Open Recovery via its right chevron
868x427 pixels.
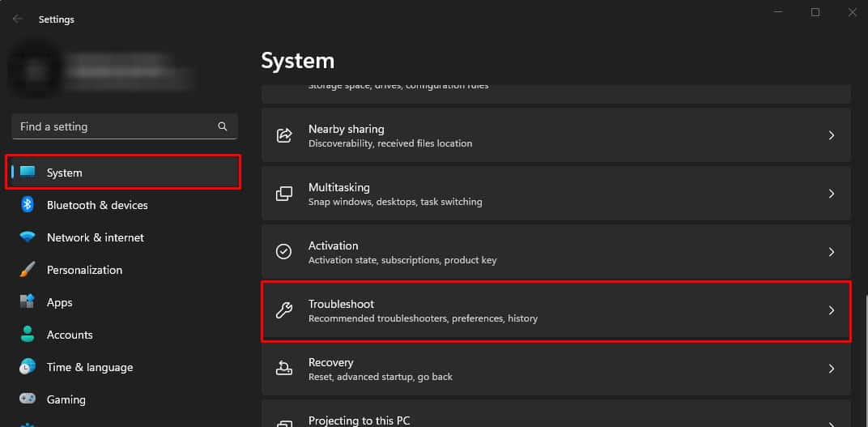coord(831,369)
